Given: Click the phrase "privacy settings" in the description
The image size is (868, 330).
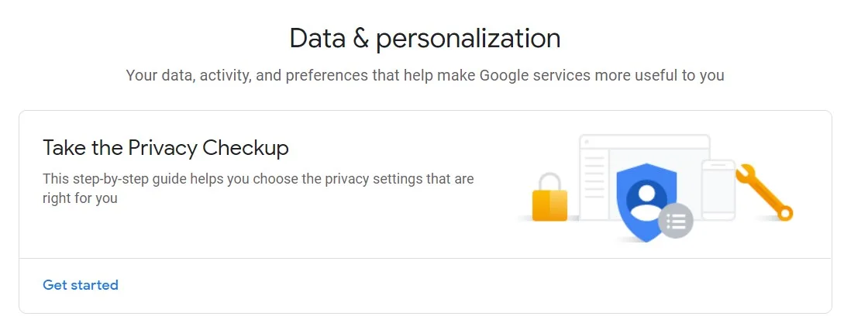Looking at the screenshot, I should coord(374,179).
